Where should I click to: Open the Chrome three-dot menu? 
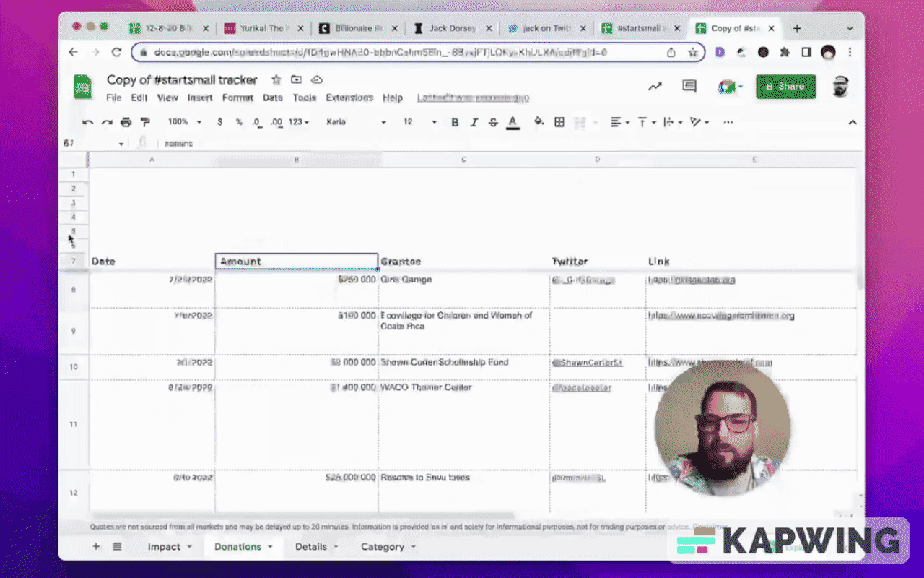tap(850, 52)
